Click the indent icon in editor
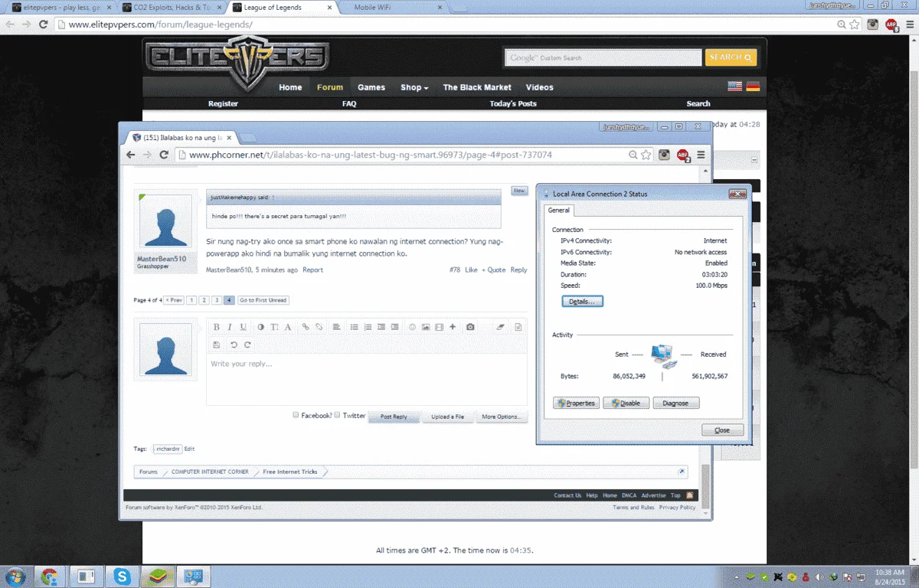The width and height of the screenshot is (919, 588). (395, 327)
